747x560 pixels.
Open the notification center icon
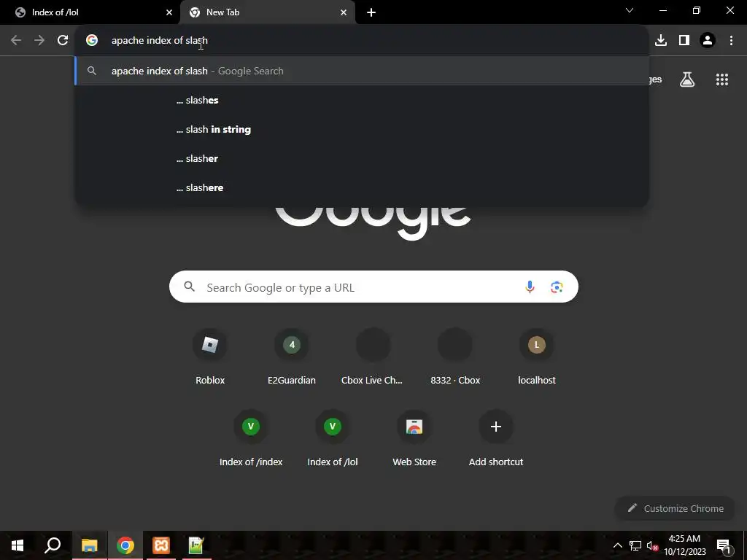tap(724, 545)
